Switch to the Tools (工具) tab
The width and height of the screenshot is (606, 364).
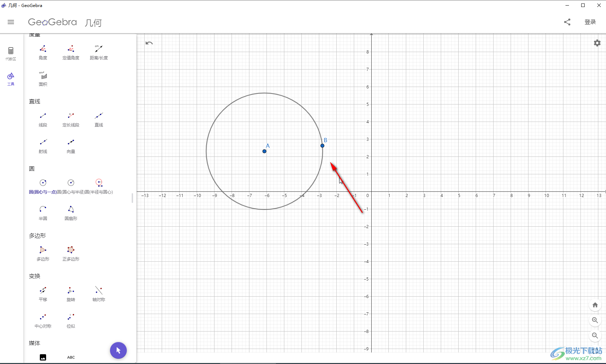point(11,79)
